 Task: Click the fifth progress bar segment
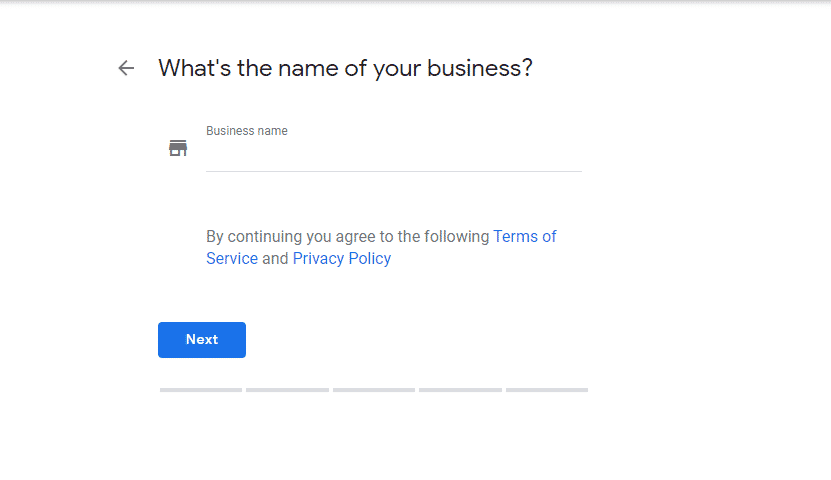click(x=547, y=390)
